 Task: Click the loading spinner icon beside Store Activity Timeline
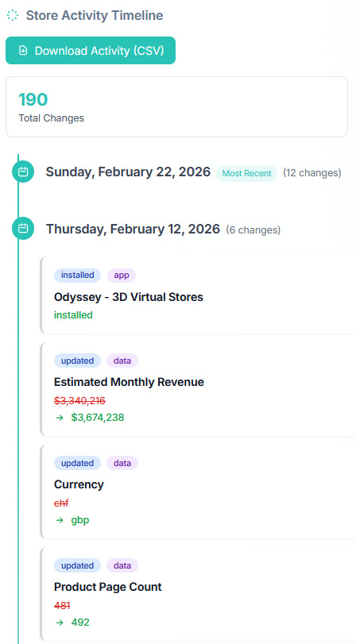coord(13,16)
